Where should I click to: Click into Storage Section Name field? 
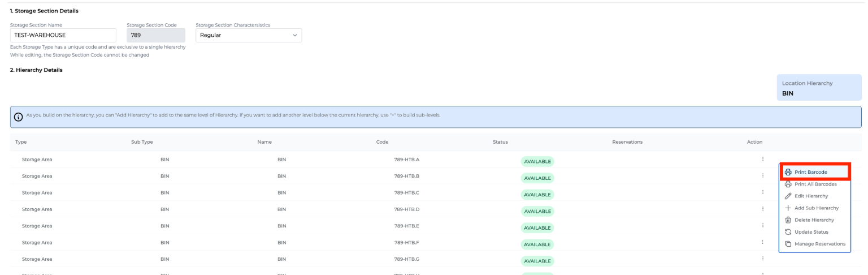(x=63, y=35)
